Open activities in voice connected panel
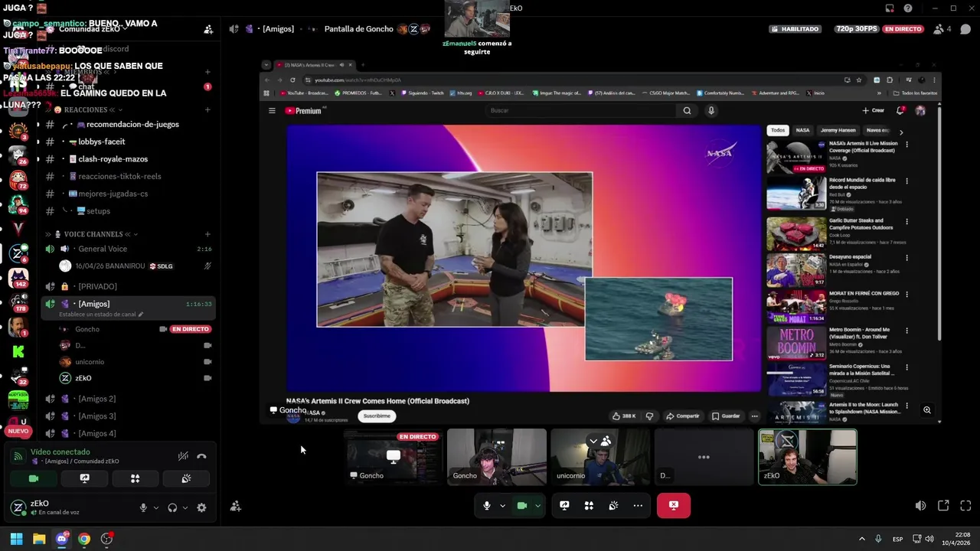 (x=135, y=478)
